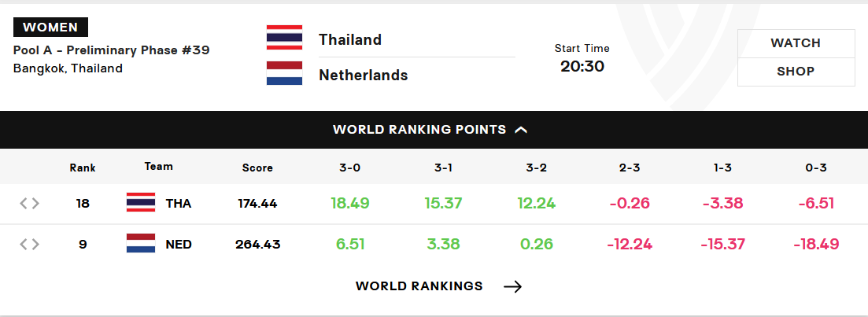Click the THA flag icon in rankings table

(x=141, y=202)
